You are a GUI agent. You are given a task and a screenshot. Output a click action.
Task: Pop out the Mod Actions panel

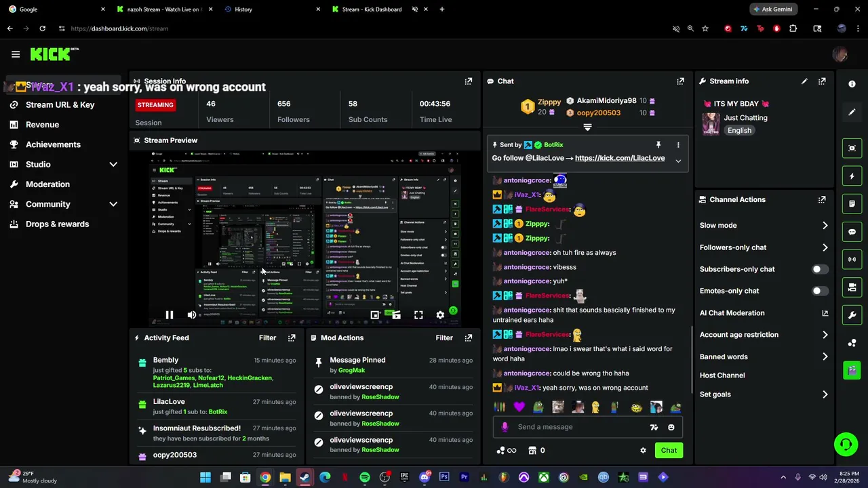468,338
